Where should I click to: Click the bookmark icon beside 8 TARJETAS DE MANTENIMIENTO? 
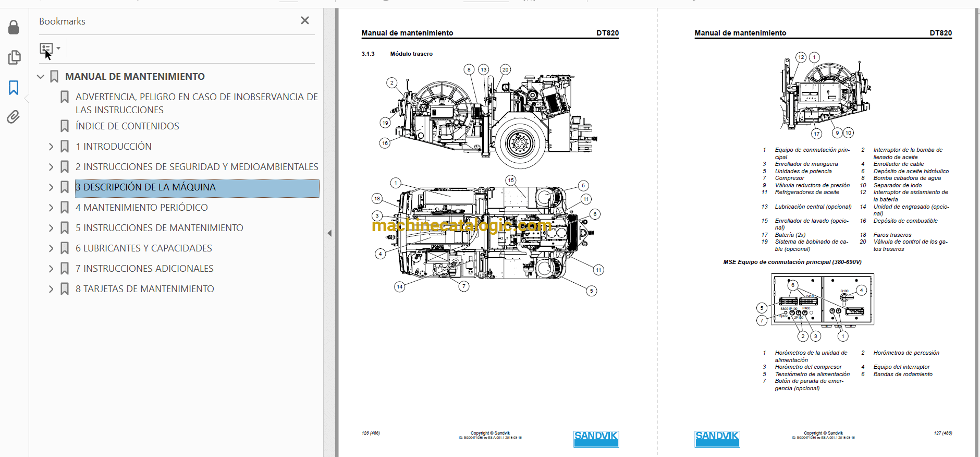65,289
